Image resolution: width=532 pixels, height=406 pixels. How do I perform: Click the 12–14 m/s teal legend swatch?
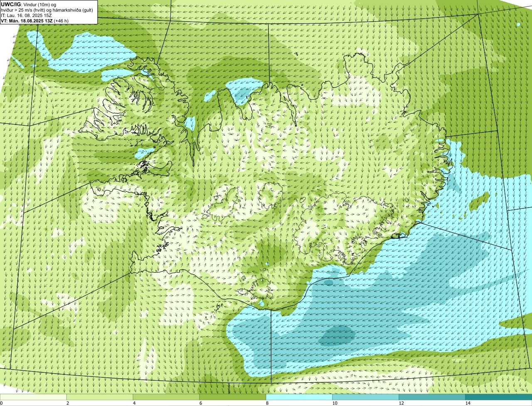432,397
